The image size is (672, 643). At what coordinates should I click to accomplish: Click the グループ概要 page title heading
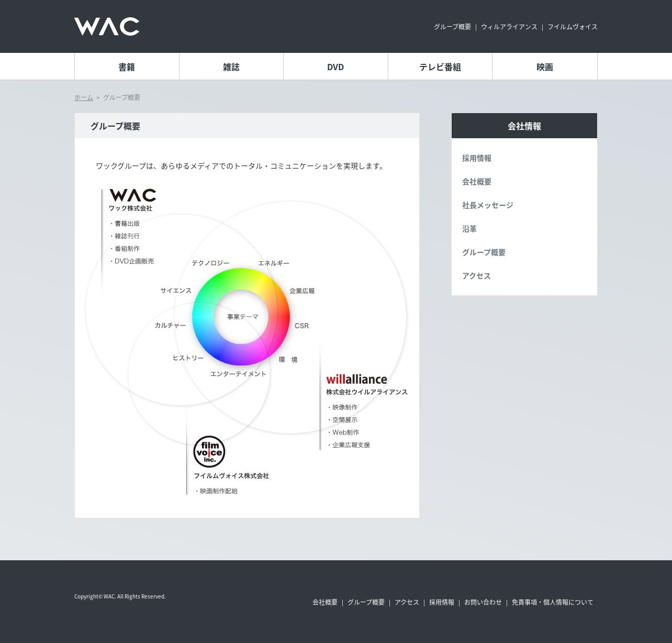[115, 126]
